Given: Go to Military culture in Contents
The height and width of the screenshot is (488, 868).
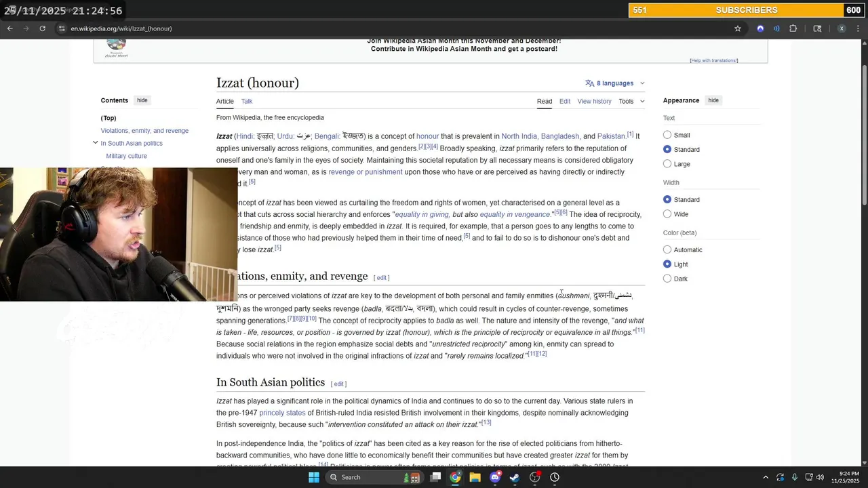Looking at the screenshot, I should tap(126, 156).
